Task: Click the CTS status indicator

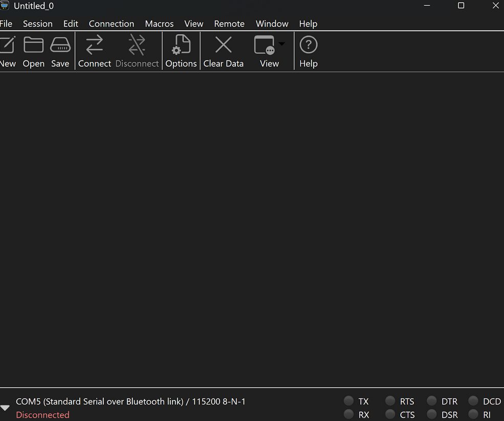Action: tap(390, 414)
